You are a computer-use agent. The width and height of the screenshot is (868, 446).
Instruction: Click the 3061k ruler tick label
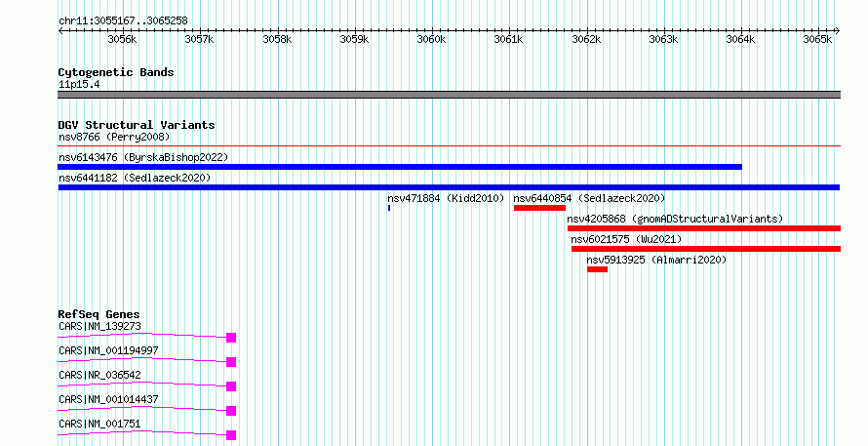pos(509,39)
